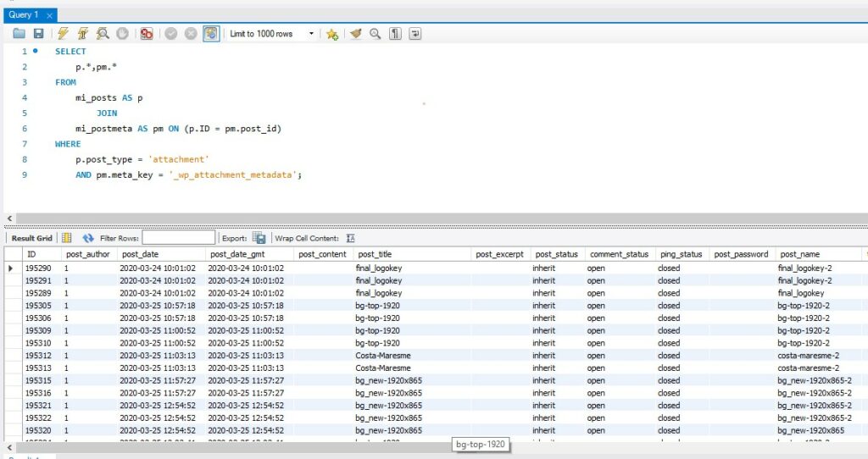Click ping_status 'closed' in row 195306

coord(669,318)
